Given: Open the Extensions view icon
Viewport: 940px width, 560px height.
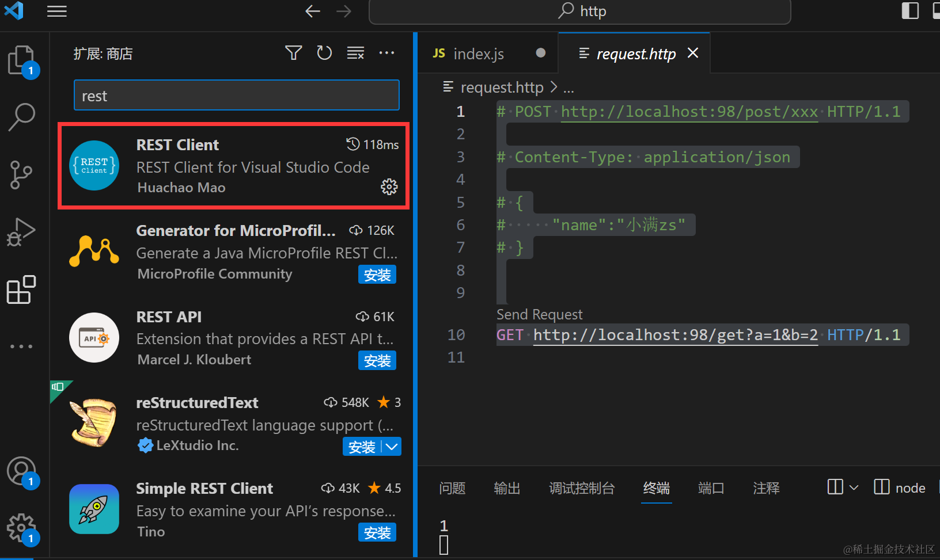Looking at the screenshot, I should click(x=22, y=289).
